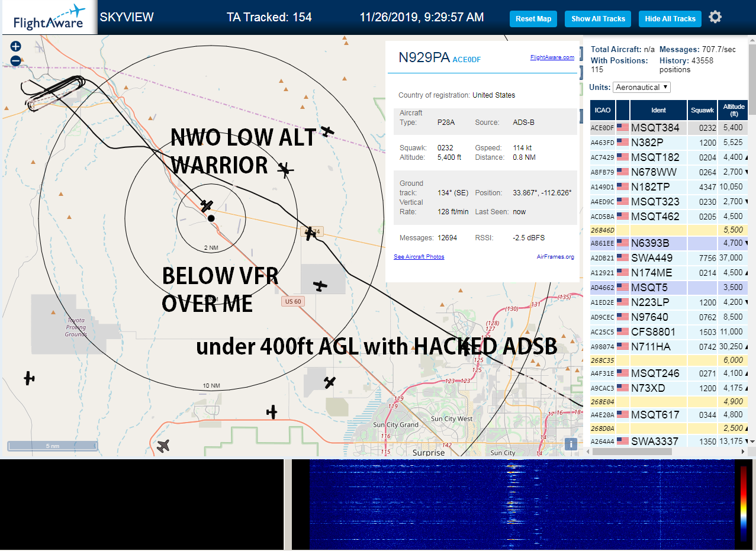Open the See Aircraft Photos link

click(x=419, y=257)
